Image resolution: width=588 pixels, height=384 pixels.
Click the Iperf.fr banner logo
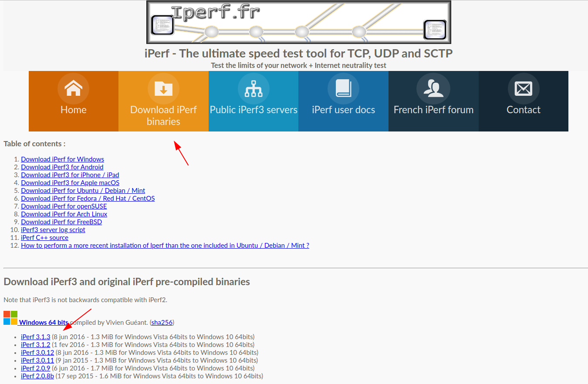[x=298, y=22]
